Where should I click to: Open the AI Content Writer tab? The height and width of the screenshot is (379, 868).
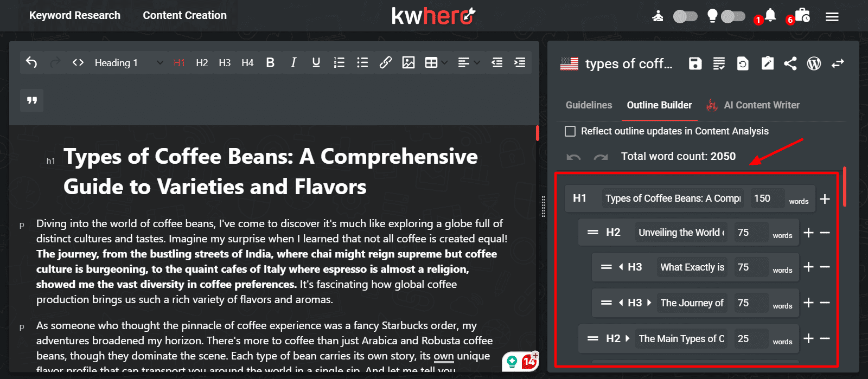(761, 105)
